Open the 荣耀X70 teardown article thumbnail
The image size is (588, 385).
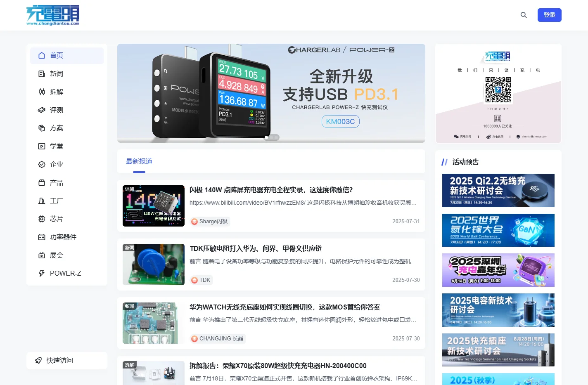click(154, 373)
